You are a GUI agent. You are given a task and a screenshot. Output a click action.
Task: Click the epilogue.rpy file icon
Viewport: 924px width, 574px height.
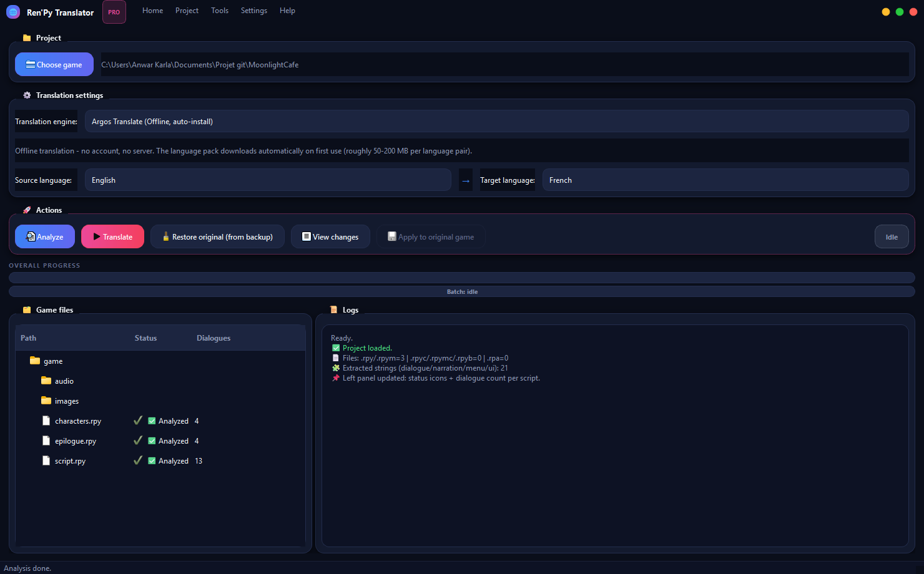click(46, 440)
